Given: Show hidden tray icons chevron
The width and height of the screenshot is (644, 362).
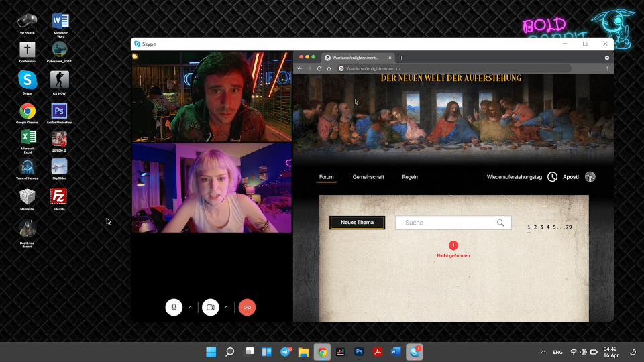Looking at the screenshot, I should [x=543, y=352].
